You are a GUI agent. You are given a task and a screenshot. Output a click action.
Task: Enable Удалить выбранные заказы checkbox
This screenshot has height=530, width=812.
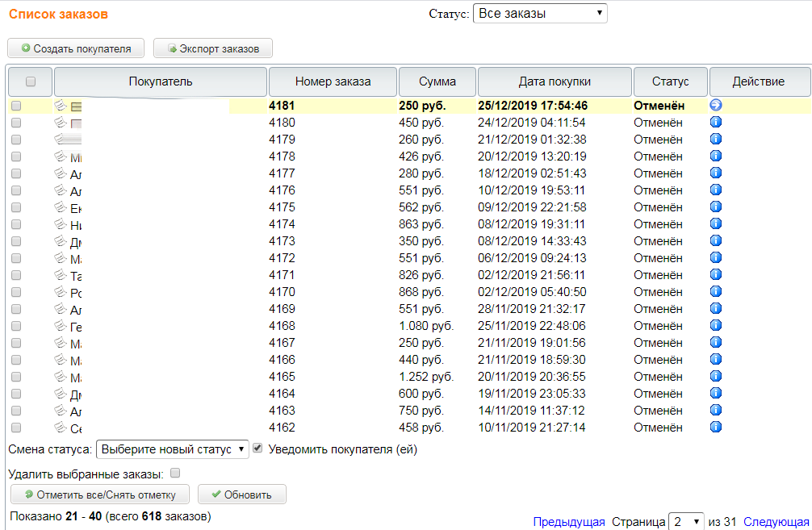[175, 473]
